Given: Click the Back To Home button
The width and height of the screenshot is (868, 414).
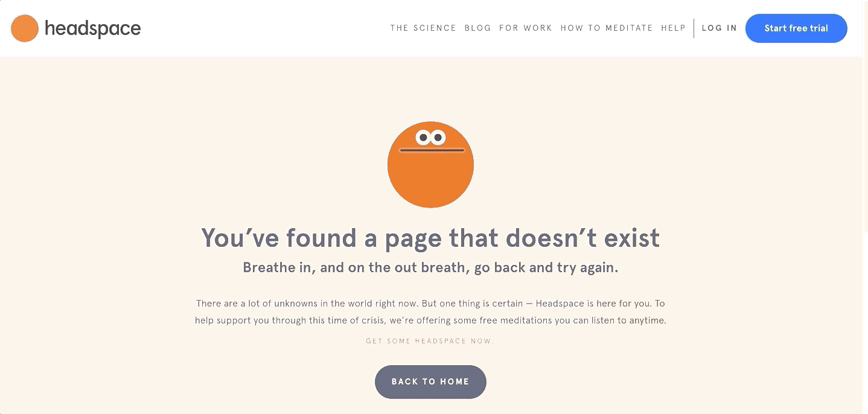Looking at the screenshot, I should click(x=430, y=381).
